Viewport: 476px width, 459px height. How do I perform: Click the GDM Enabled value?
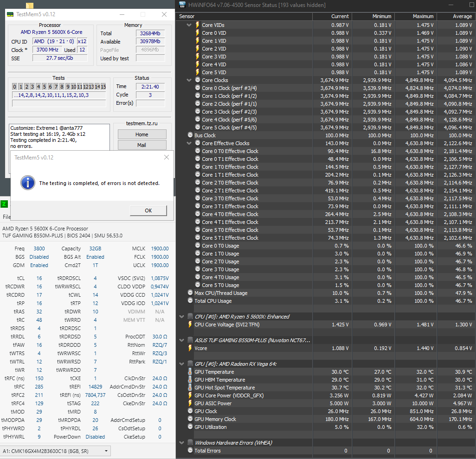(39, 265)
